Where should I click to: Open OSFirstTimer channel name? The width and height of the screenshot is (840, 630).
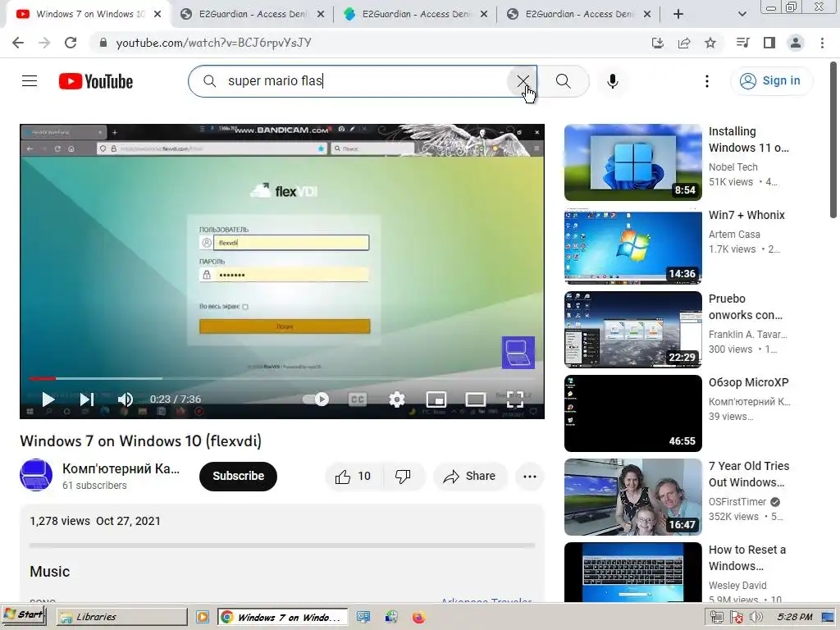(737, 501)
